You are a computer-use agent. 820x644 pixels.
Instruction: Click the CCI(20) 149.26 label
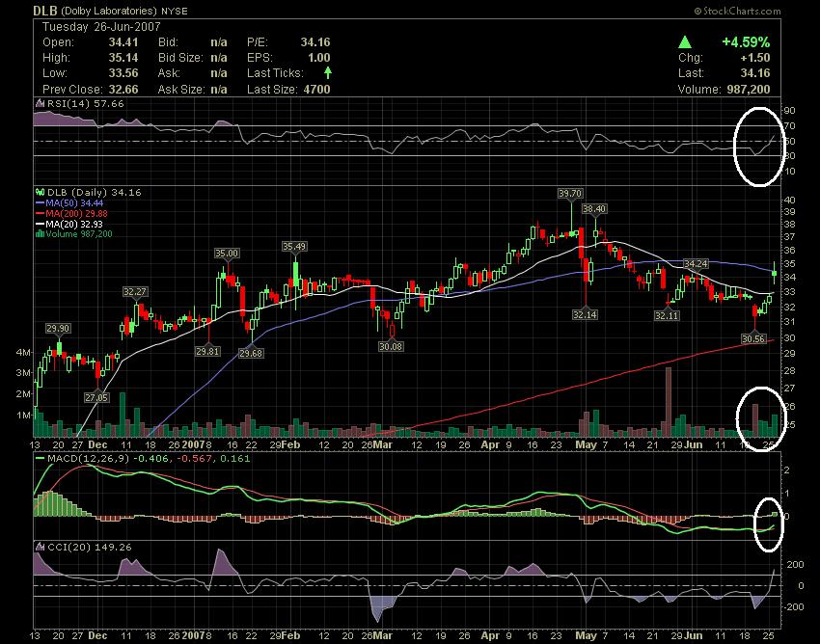[x=90, y=548]
